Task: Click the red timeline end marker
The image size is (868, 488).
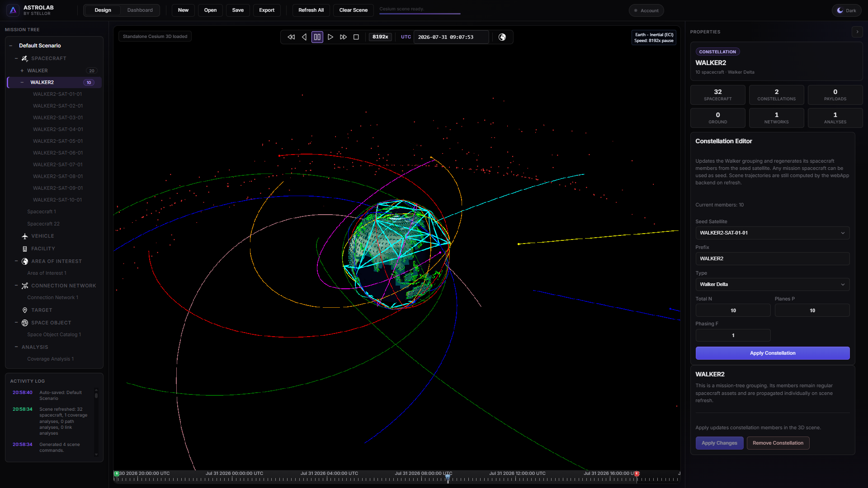Action: point(637,474)
